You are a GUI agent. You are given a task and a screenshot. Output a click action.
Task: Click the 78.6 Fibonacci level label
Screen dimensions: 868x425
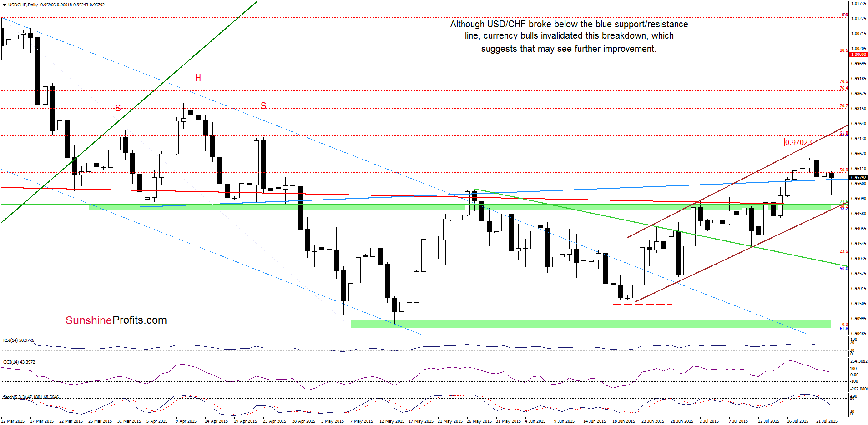click(844, 82)
